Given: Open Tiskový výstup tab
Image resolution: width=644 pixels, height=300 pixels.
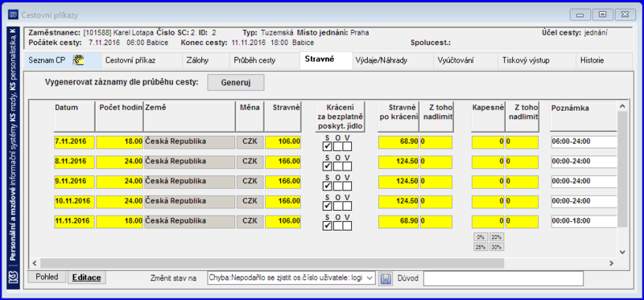Looking at the screenshot, I should pyautogui.click(x=537, y=60).
